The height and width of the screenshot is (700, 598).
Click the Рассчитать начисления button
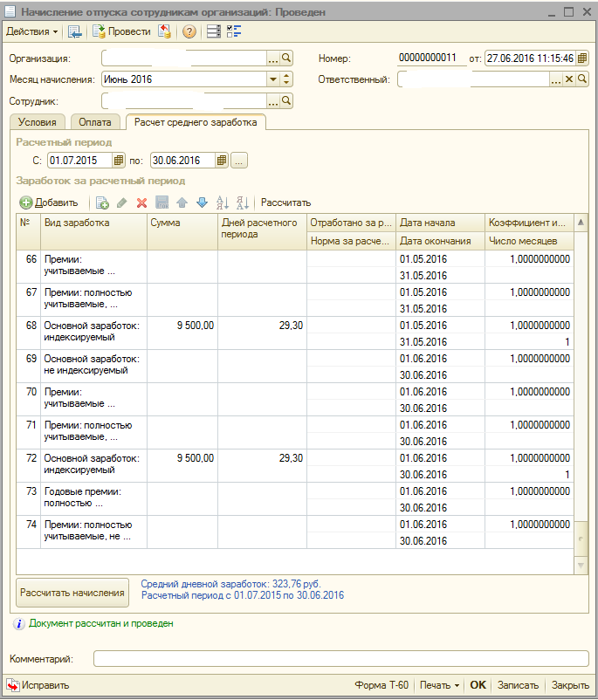tap(72, 593)
